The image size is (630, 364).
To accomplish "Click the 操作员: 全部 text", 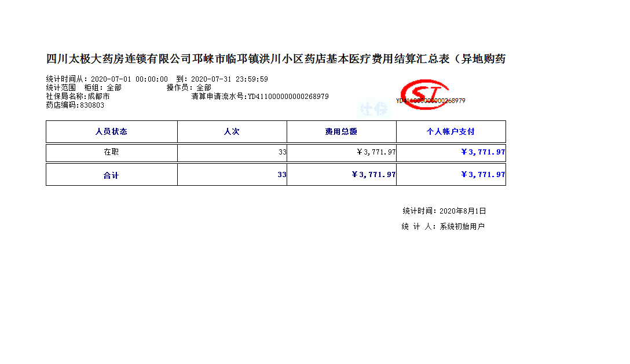I will pyautogui.click(x=189, y=87).
